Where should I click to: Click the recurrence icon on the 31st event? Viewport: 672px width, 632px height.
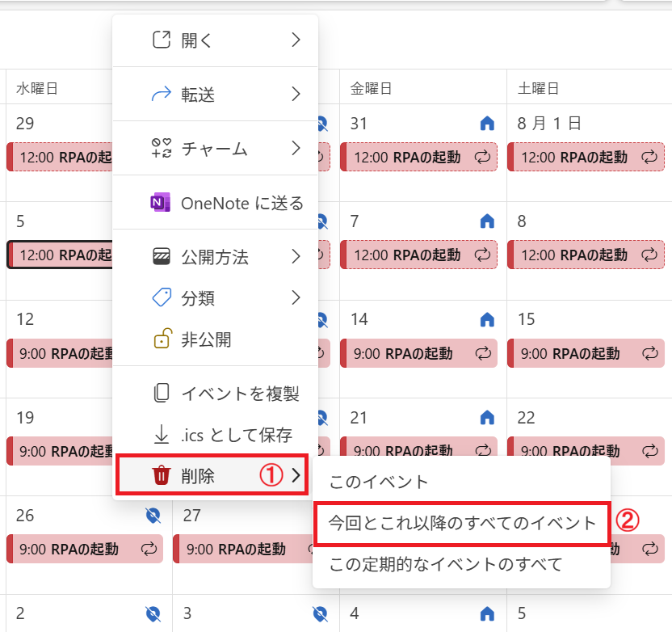point(482,158)
